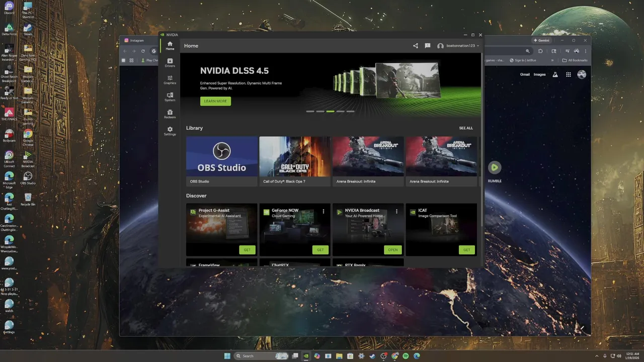644x362 pixels.
Task: Select the Bodycam desktop icon
Action: coord(9,135)
